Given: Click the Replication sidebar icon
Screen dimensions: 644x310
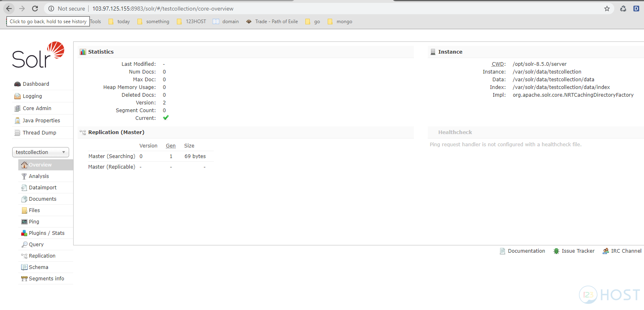Looking at the screenshot, I should click(24, 256).
